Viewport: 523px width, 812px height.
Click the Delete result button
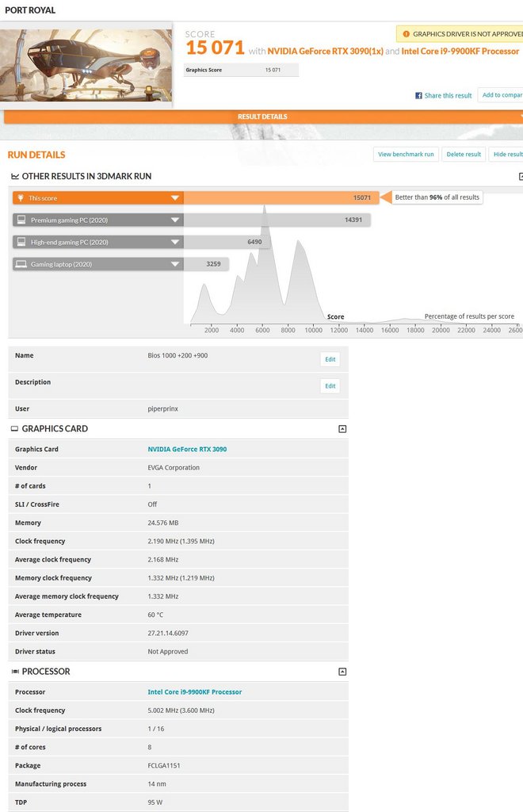tap(464, 155)
